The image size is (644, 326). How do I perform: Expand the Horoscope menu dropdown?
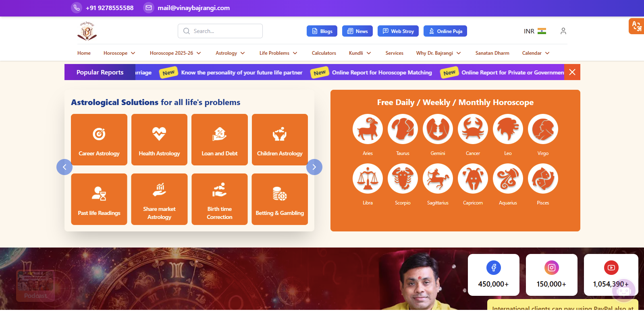tap(119, 53)
